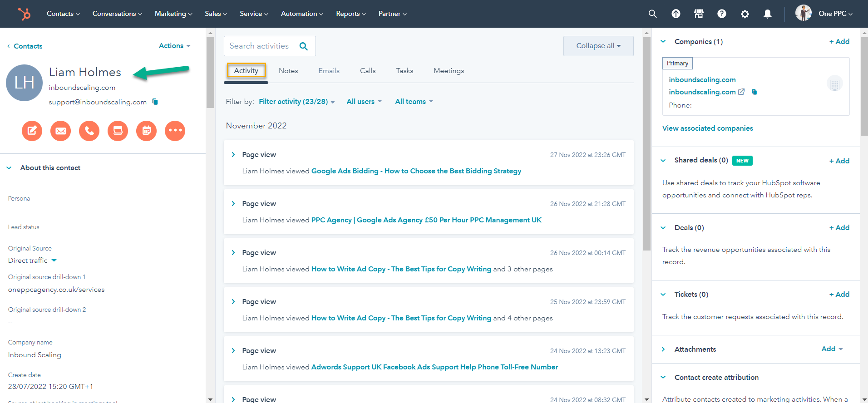Expand the Attachments section
The image size is (868, 403).
663,349
